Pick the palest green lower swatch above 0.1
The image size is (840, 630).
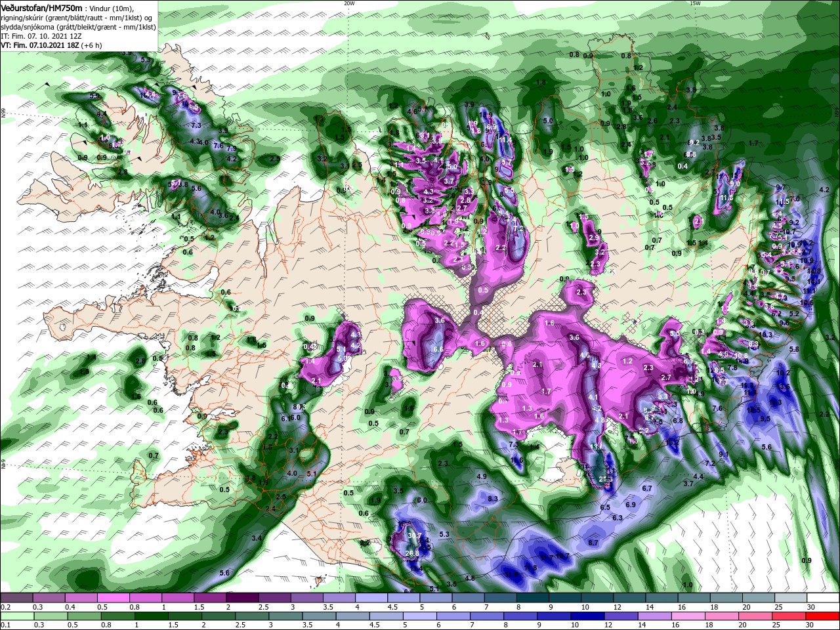(x=16, y=616)
